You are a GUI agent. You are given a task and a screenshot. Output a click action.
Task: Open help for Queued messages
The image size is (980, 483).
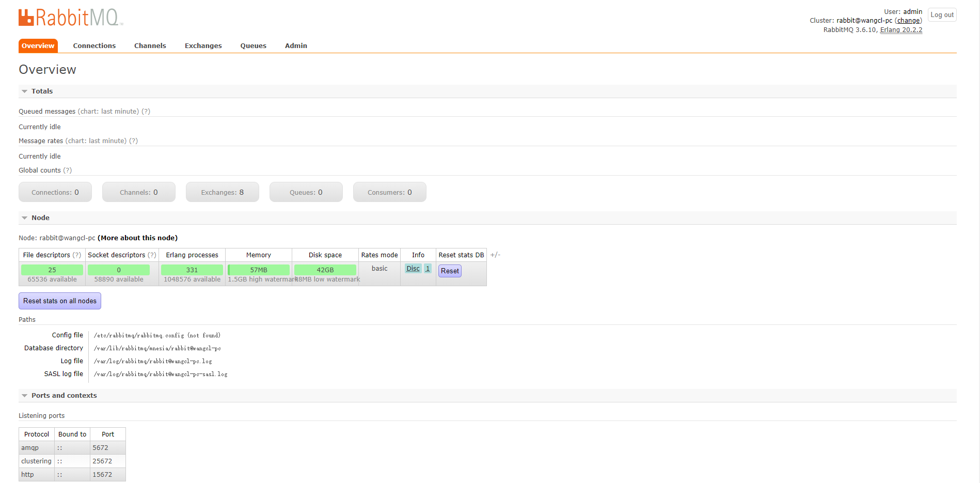point(146,112)
